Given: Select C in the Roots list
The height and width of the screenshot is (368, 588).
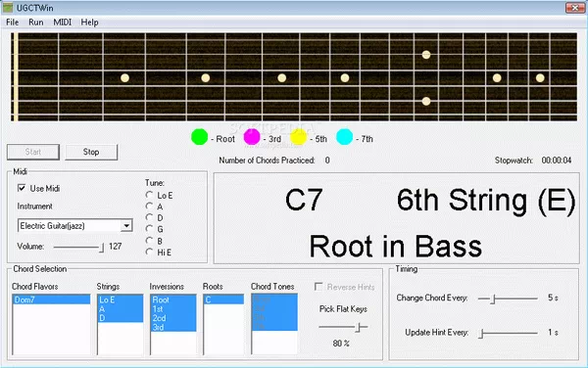Looking at the screenshot, I should (x=223, y=299).
